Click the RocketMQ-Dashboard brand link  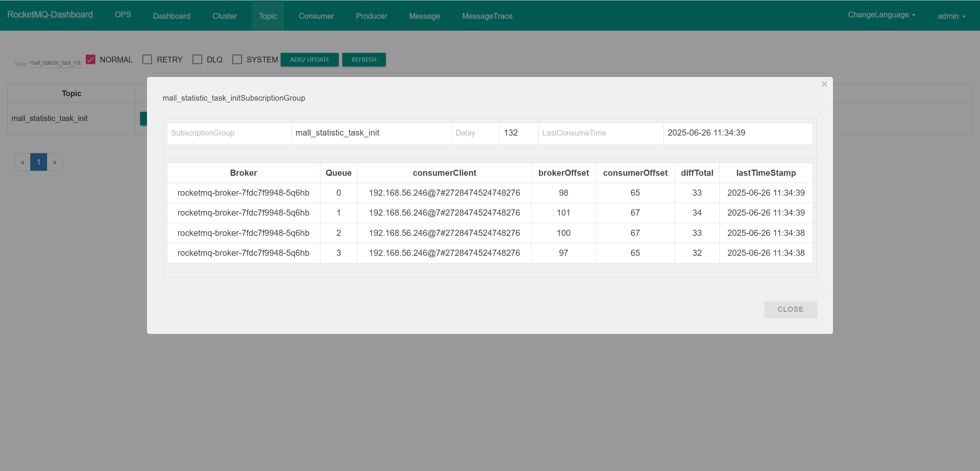pos(50,15)
